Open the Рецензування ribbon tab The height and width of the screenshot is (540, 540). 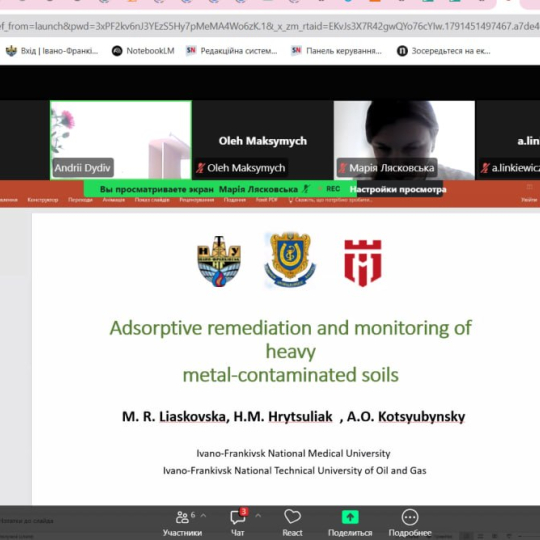coord(197,200)
